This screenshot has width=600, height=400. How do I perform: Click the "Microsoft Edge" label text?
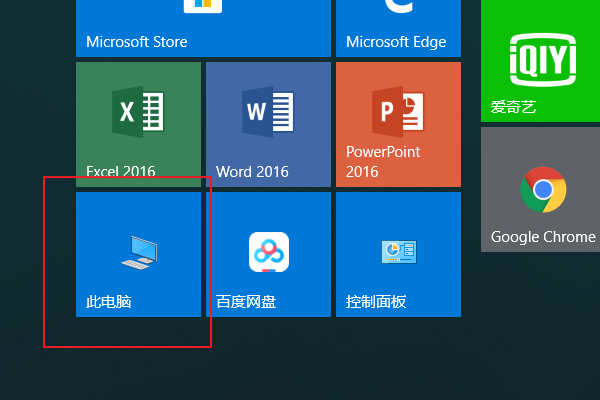click(396, 42)
